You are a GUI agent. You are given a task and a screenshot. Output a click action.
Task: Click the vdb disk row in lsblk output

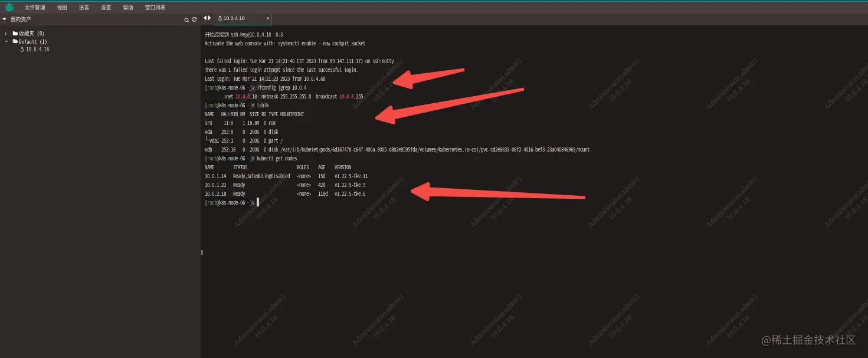coord(397,150)
